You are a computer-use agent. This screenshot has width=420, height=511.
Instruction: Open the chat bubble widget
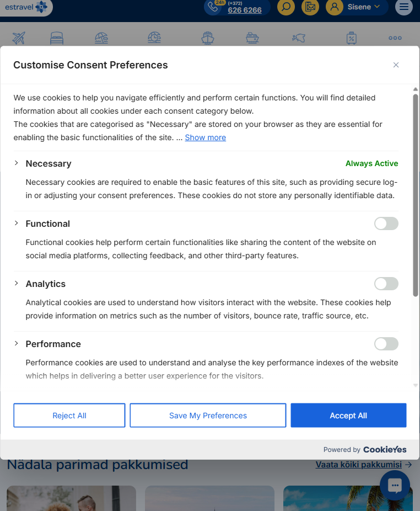tap(395, 485)
